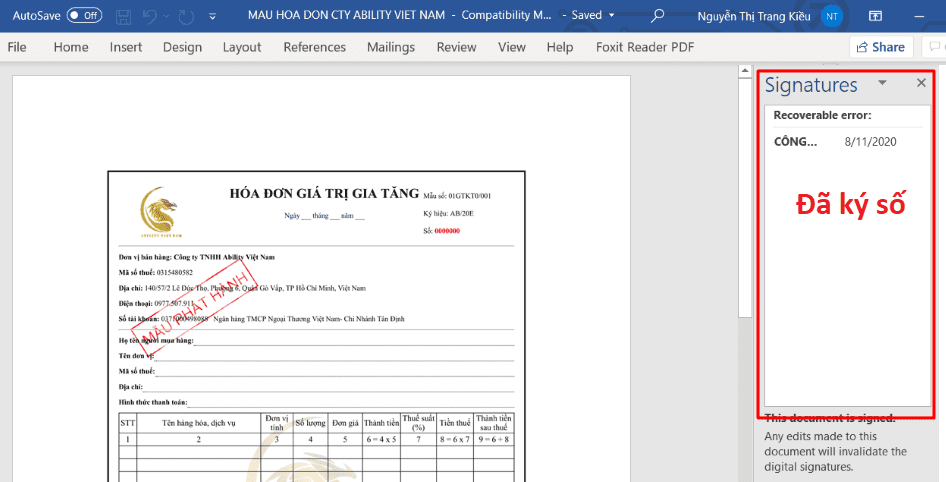Click the Đơn giá column header
The image size is (946, 482).
tap(345, 423)
